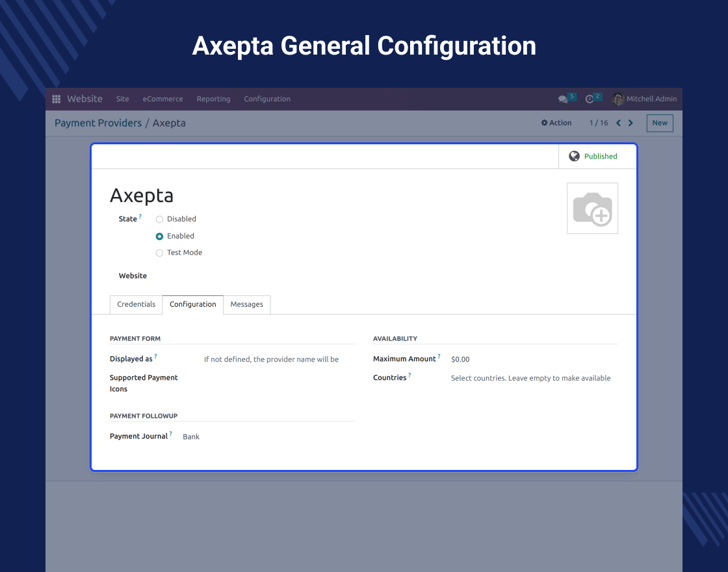The width and height of the screenshot is (728, 572).
Task: Click Payment Journal help question mark
Action: click(x=171, y=434)
